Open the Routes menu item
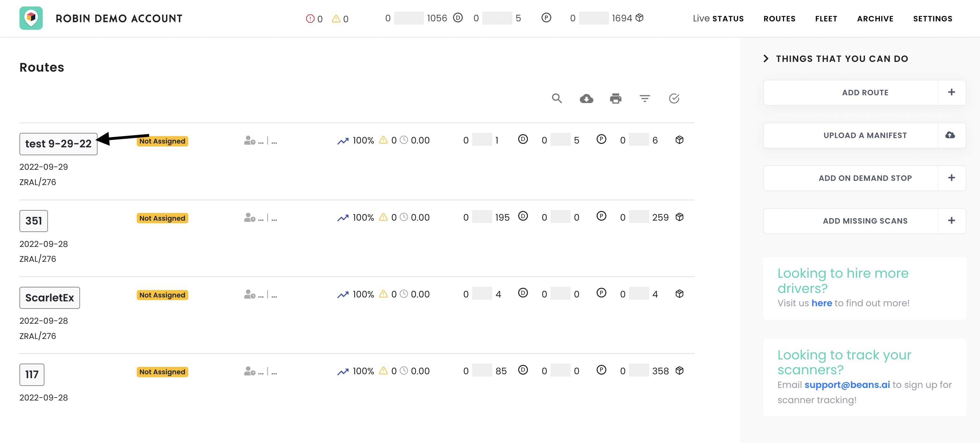Image resolution: width=980 pixels, height=443 pixels. click(779, 19)
